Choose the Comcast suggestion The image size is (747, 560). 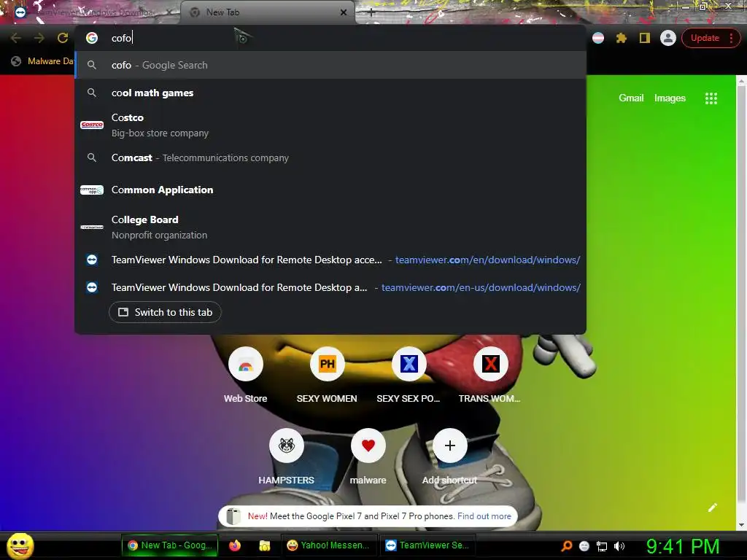click(330, 157)
